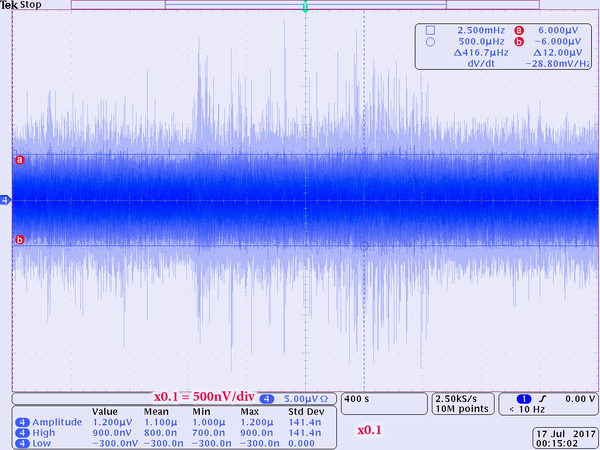Click the 00:15:02 time stamp
The width and height of the screenshot is (600, 450).
[557, 445]
